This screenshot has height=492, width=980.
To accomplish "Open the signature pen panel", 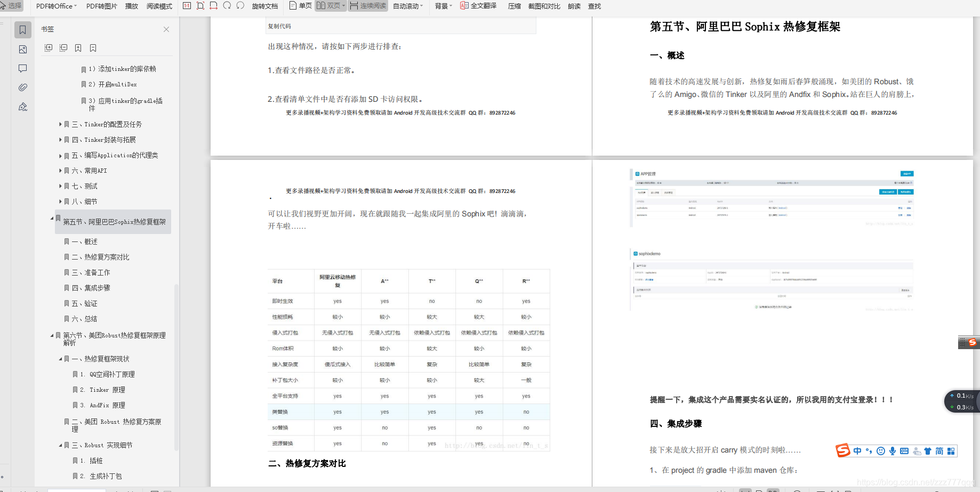I will (x=22, y=107).
